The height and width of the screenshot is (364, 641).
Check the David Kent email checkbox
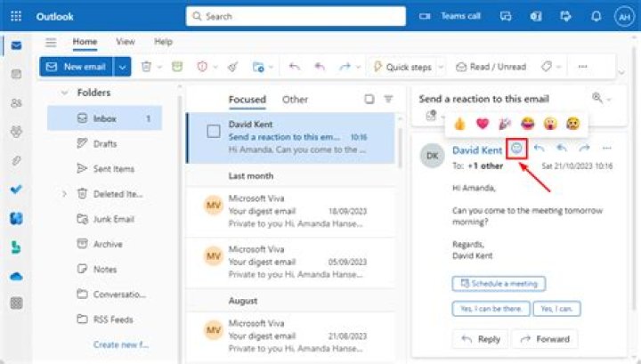pyautogui.click(x=214, y=132)
